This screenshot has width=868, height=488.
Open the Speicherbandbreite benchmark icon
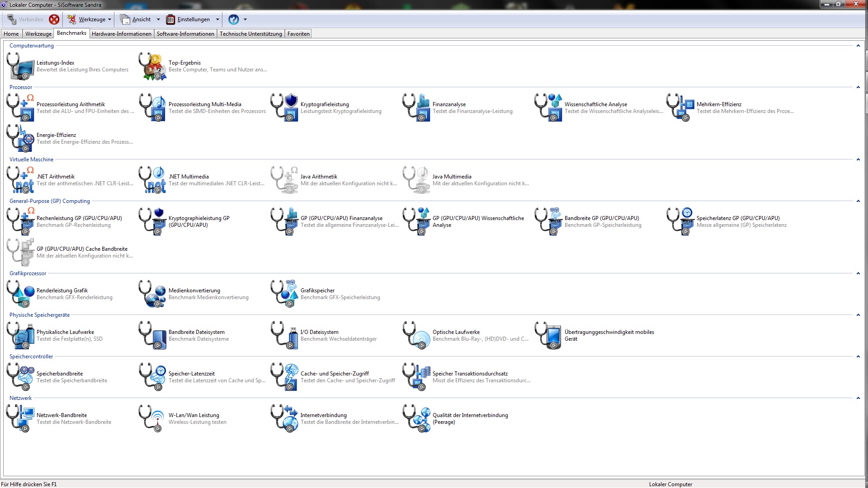click(x=21, y=377)
